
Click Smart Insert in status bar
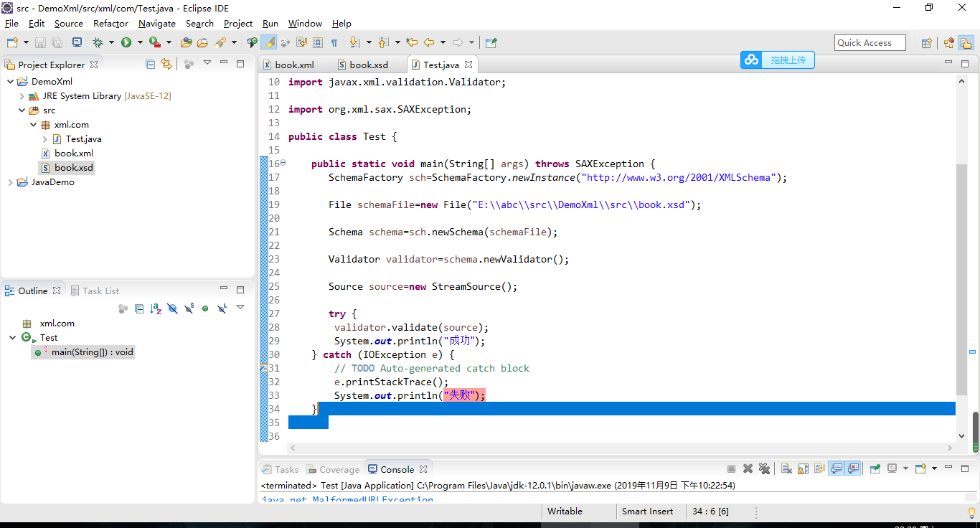click(648, 511)
